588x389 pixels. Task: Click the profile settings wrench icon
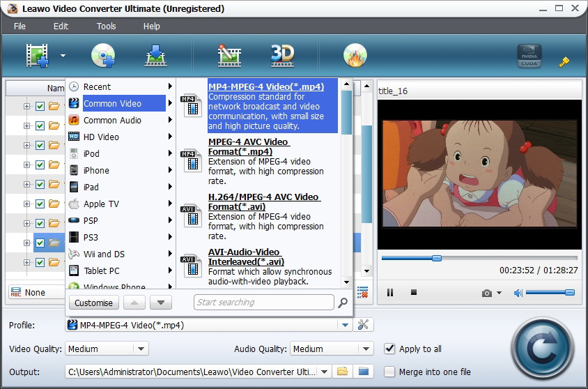tap(364, 324)
